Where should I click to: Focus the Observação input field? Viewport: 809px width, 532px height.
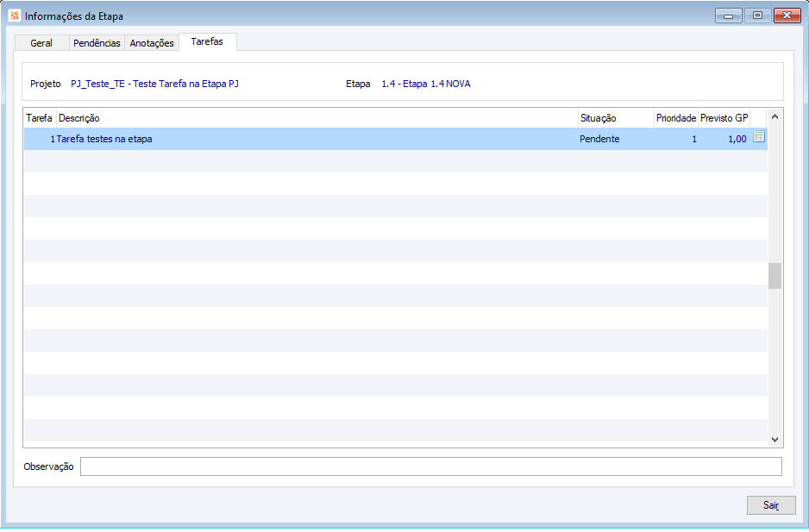tap(431, 466)
